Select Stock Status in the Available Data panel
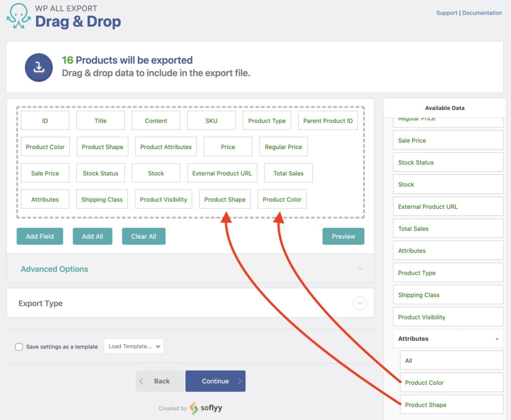511x420 pixels. coord(448,162)
